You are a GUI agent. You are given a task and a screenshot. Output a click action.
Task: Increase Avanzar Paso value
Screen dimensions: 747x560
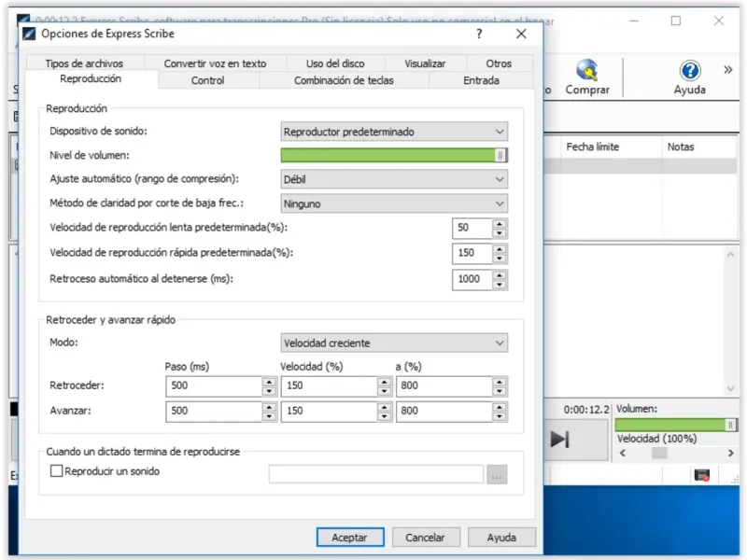coord(269,407)
